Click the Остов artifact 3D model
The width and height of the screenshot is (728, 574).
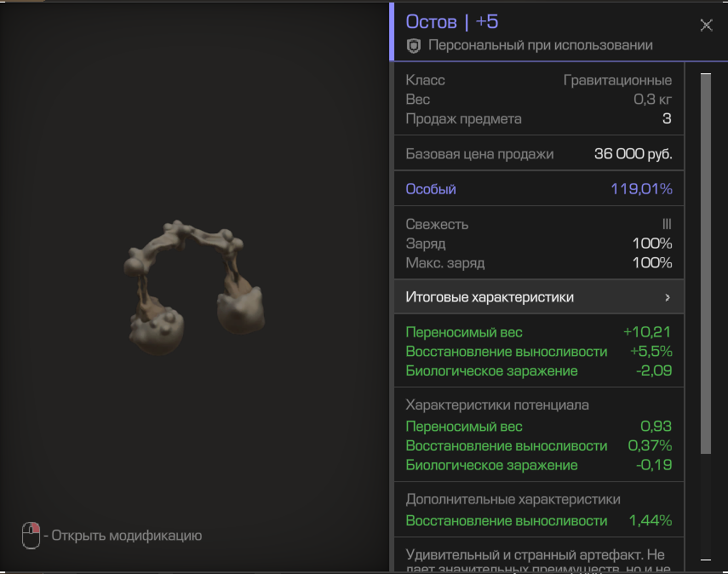193,287
